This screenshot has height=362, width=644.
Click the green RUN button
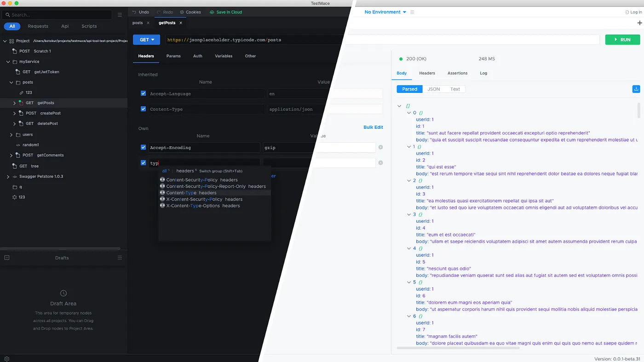pyautogui.click(x=622, y=40)
